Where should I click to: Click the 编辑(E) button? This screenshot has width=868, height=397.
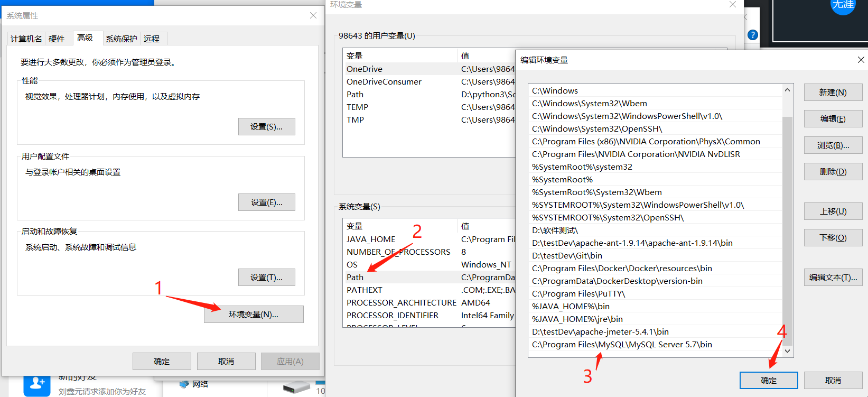click(x=833, y=119)
